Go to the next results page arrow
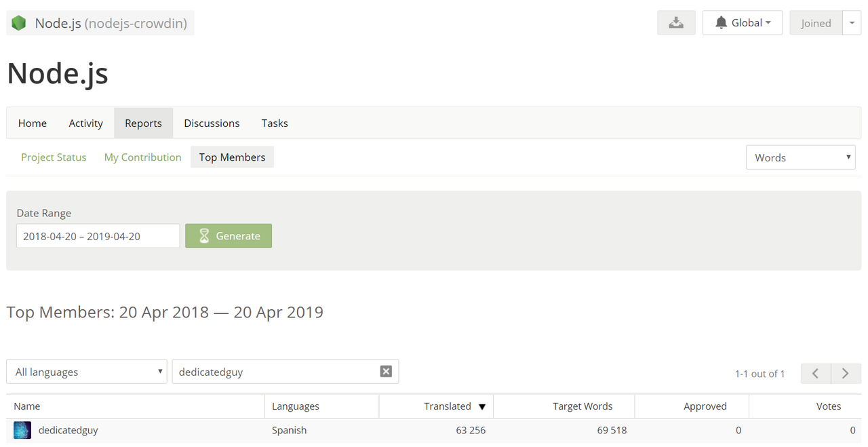 [x=846, y=373]
